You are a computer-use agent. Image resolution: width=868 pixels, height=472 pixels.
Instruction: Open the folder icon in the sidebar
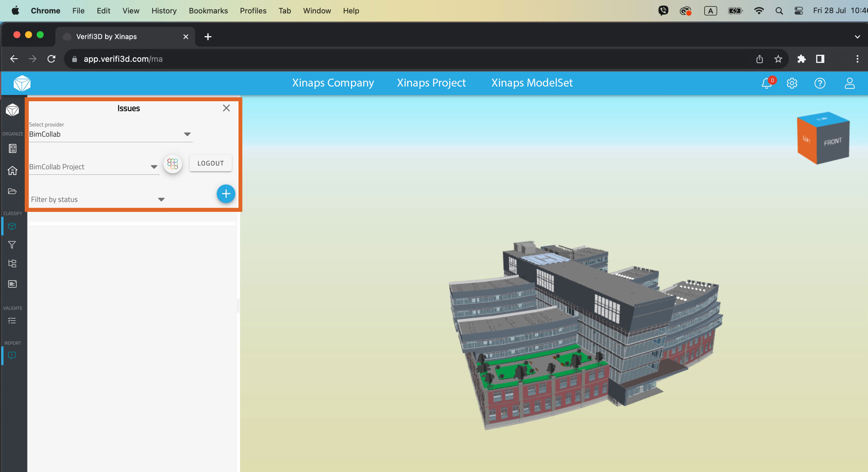tap(12, 191)
